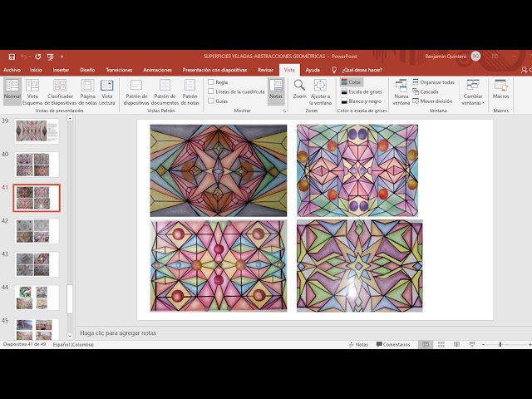
Task: Click the zoom out minus in status bar
Action: tap(484, 344)
